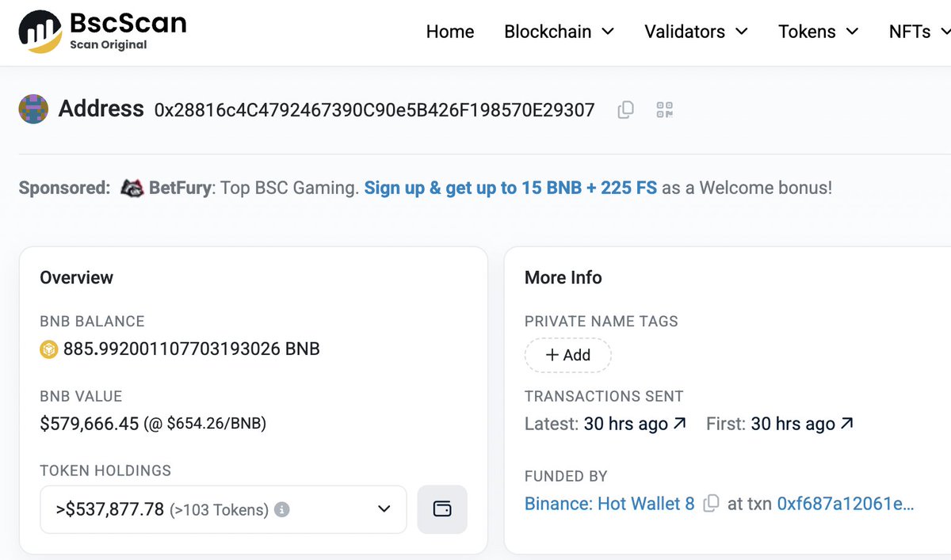Viewport: 951px width, 560px height.
Task: Click the Overview card heading
Action: tap(77, 277)
